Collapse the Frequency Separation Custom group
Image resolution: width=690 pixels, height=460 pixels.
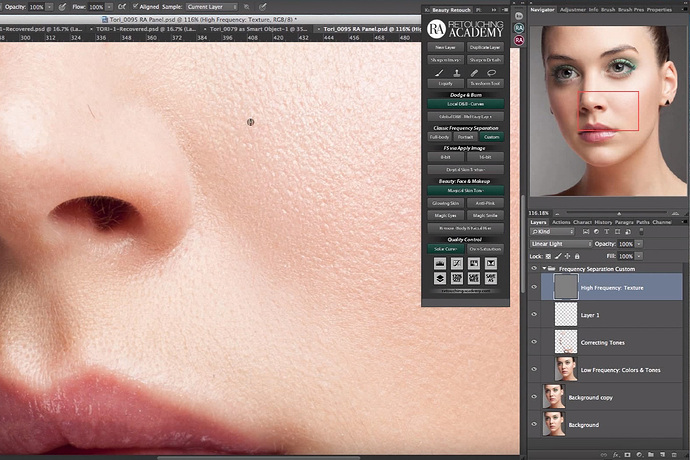click(544, 268)
